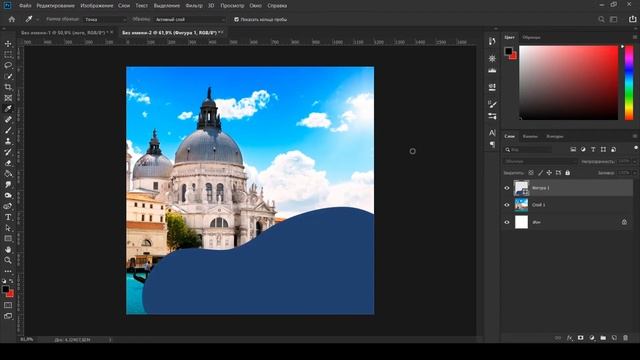The height and width of the screenshot is (360, 640).
Task: Select the Move tool
Action: coord(8,44)
